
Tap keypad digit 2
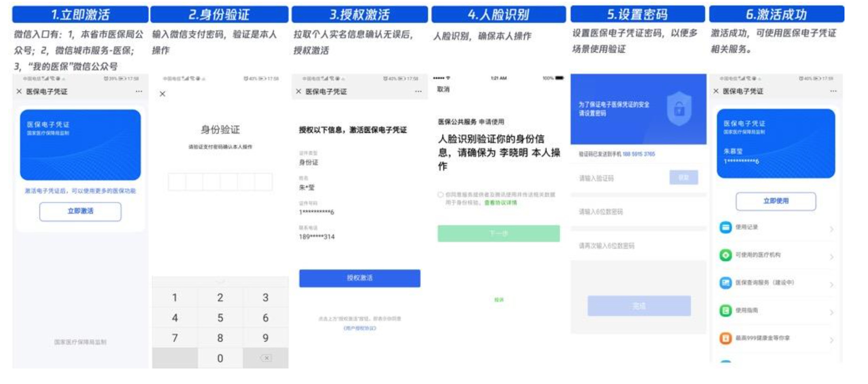220,297
